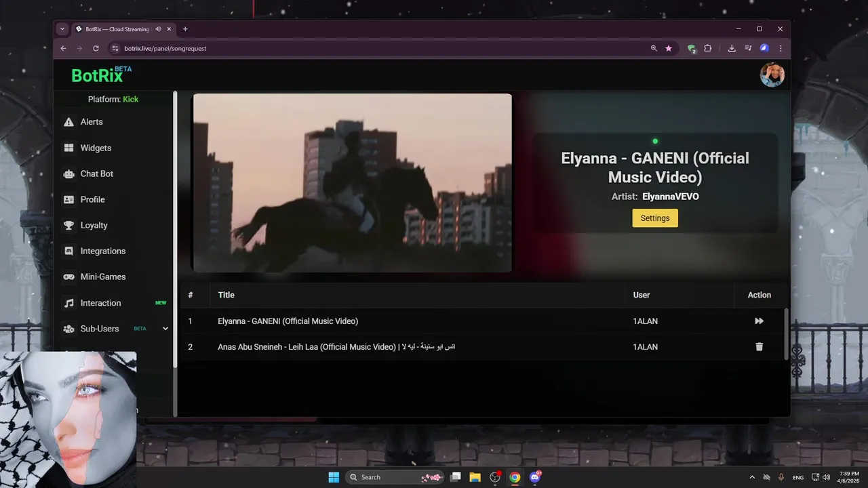This screenshot has width=868, height=488.
Task: Click the address bar URL
Action: (165, 48)
